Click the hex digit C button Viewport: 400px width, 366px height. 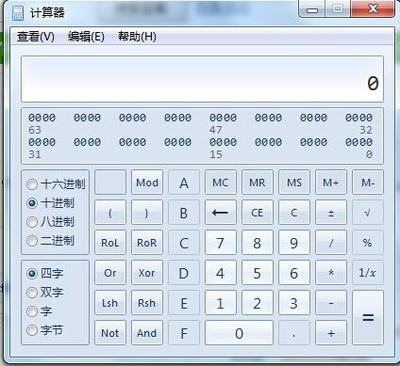click(x=184, y=243)
